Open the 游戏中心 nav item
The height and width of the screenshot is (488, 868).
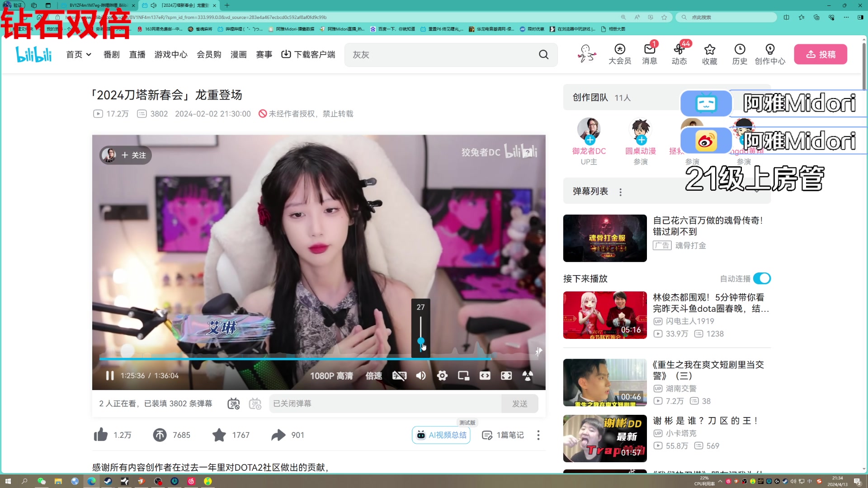pos(171,54)
